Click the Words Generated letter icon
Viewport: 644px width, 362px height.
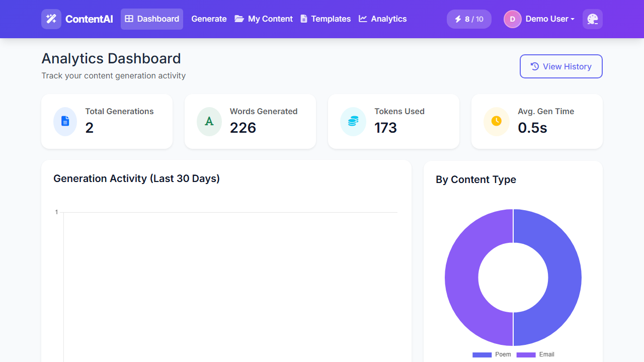pyautogui.click(x=209, y=121)
